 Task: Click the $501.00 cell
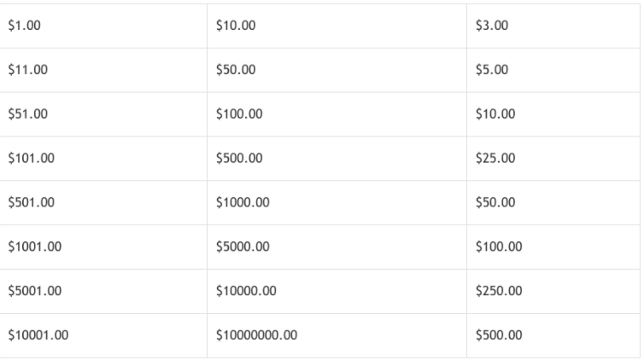point(103,202)
